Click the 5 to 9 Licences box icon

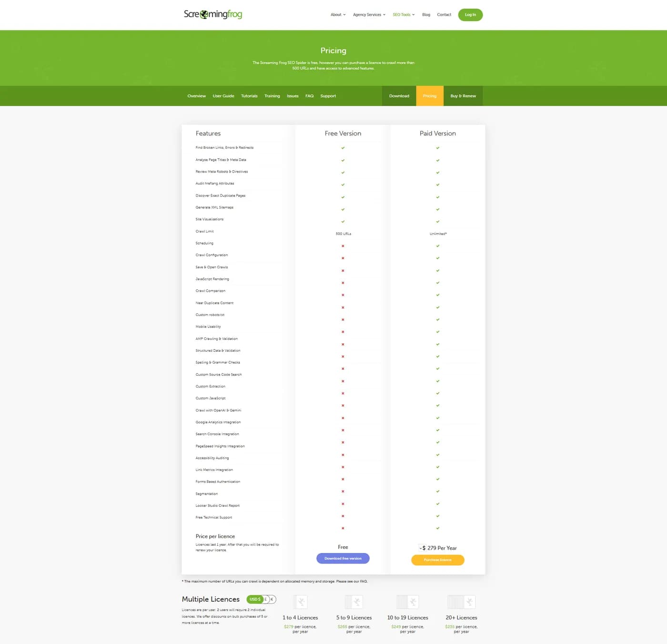coord(354,602)
